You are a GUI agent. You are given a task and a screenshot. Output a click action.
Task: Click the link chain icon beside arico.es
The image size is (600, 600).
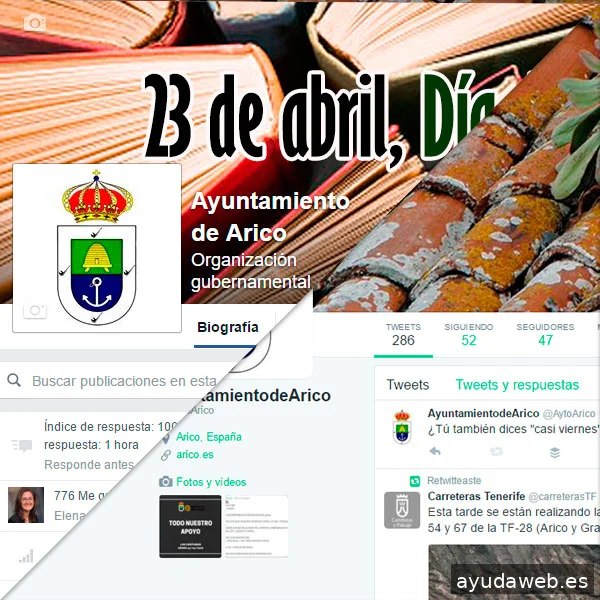click(166, 455)
